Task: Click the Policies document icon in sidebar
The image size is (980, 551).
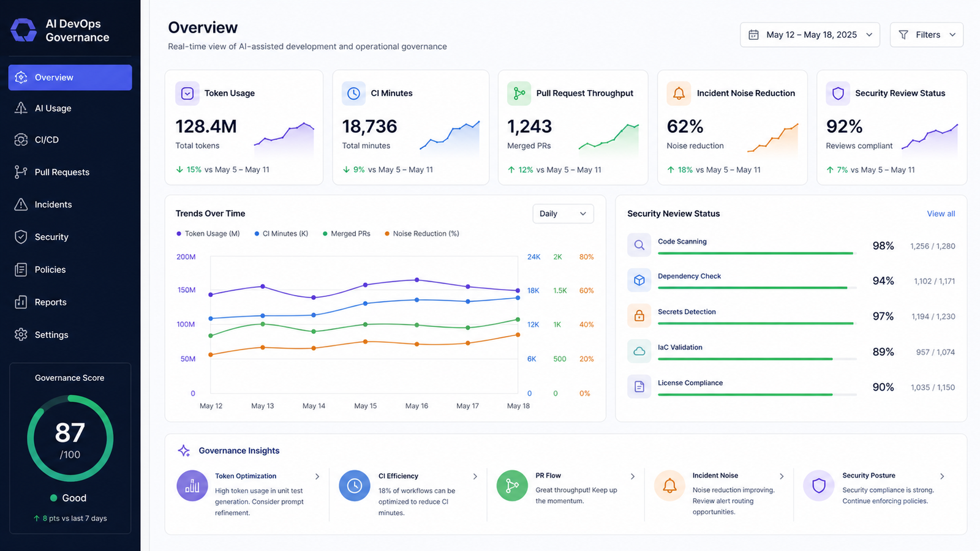Action: (x=21, y=269)
